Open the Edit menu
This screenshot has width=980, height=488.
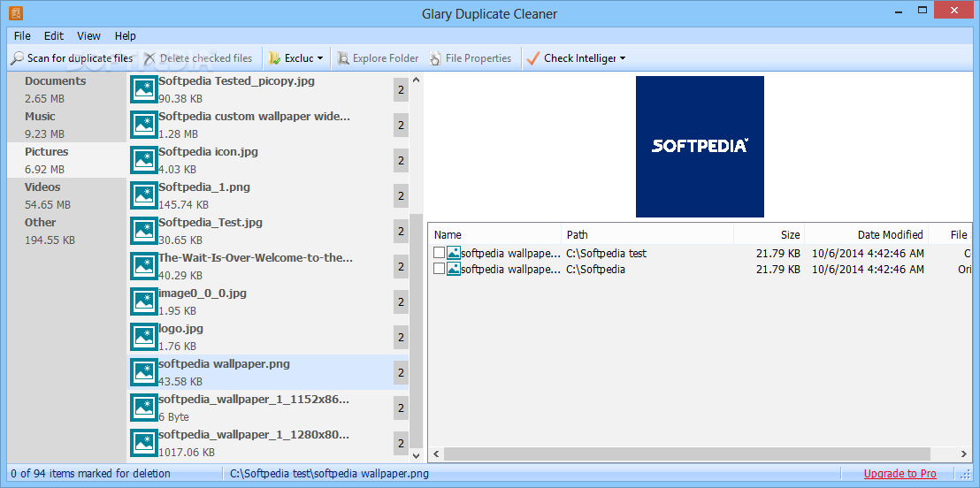[54, 35]
